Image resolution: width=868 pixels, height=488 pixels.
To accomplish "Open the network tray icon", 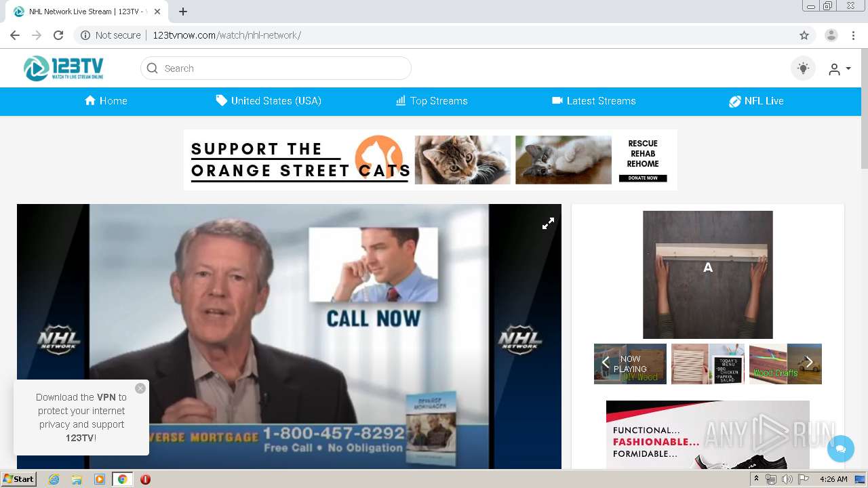I will click(x=771, y=479).
